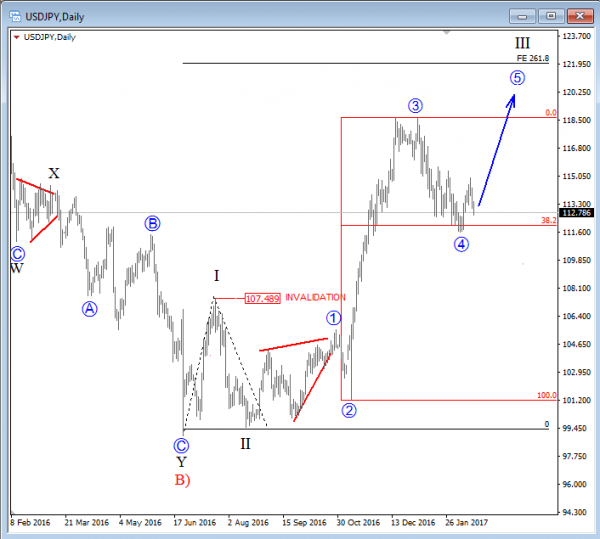Click the 99.450 price scale value
Image resolution: width=600 pixels, height=539 pixels.
click(x=577, y=428)
